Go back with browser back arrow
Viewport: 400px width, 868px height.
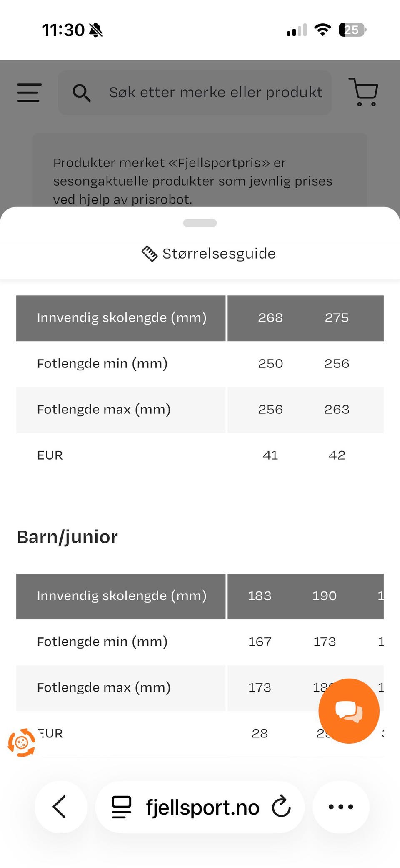click(60, 807)
